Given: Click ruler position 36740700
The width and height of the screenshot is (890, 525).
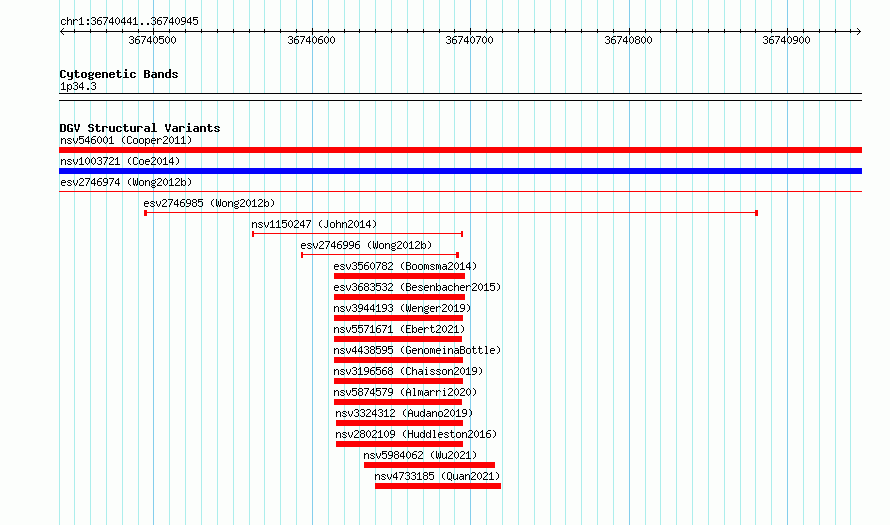Looking at the screenshot, I should pos(469,40).
